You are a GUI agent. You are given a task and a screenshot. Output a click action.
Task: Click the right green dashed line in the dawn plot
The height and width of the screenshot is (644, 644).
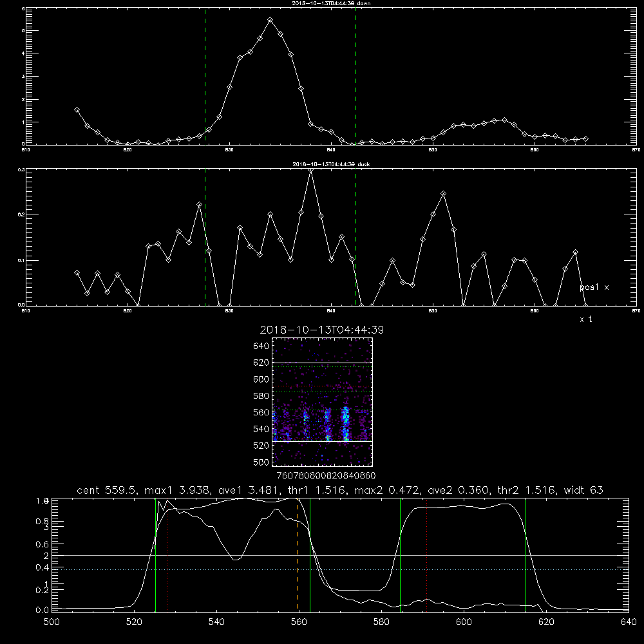pyautogui.click(x=355, y=76)
